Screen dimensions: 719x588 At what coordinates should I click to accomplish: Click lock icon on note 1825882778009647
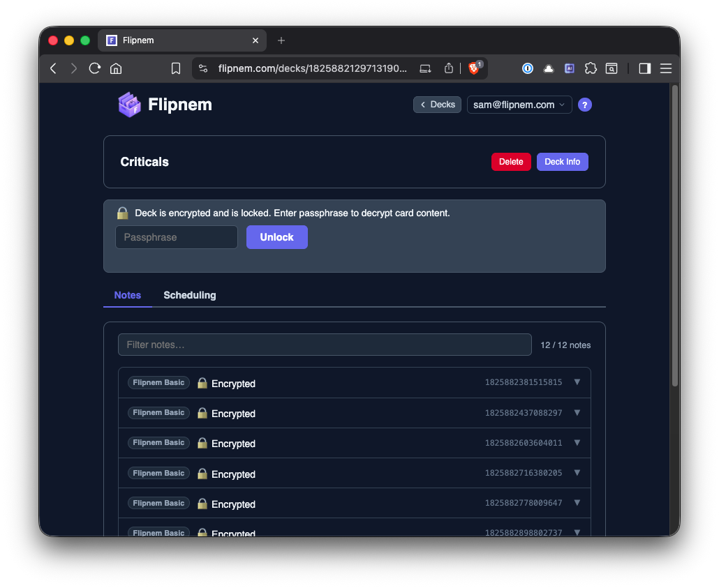point(202,504)
